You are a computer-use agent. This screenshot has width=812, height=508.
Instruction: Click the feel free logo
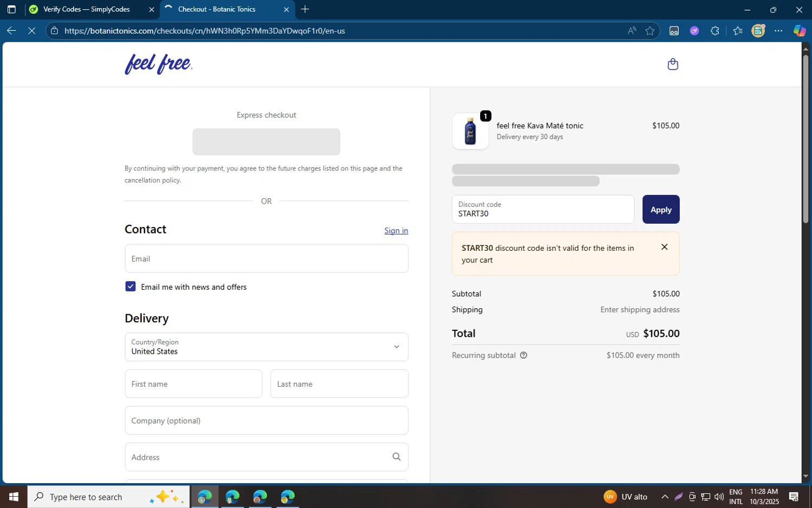159,64
